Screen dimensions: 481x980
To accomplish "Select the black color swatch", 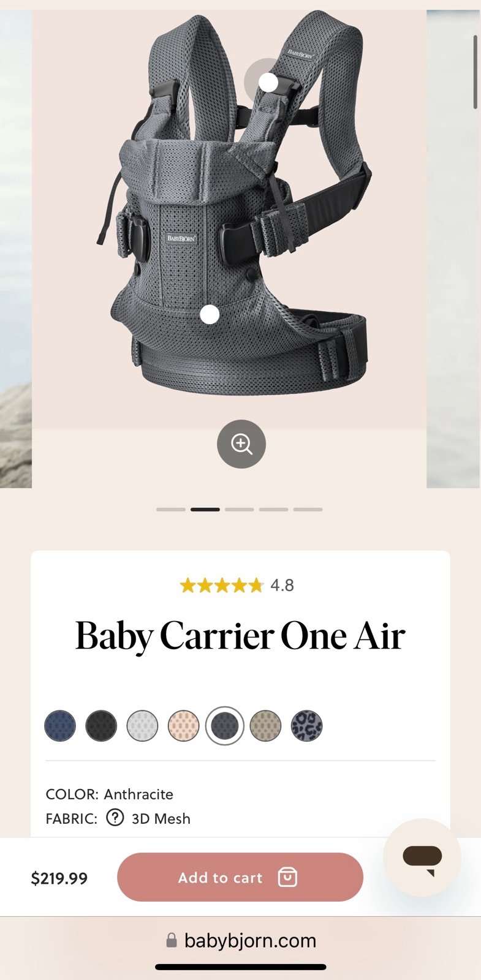I will [x=101, y=726].
